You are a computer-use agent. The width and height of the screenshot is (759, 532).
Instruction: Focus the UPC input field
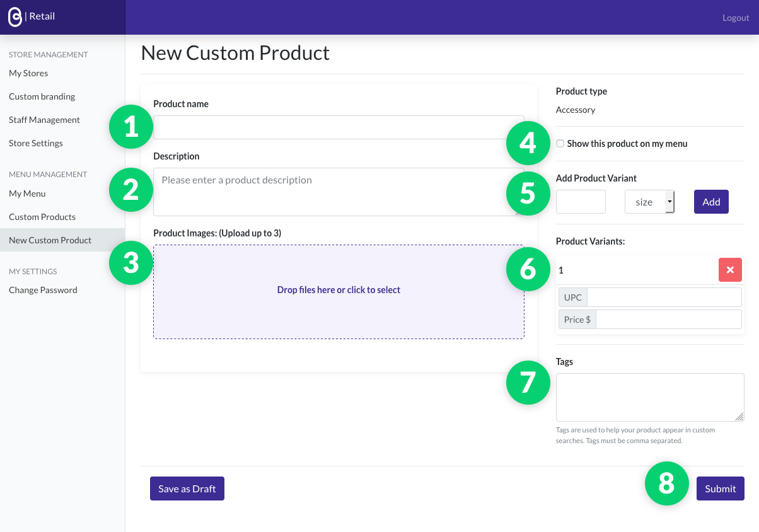(664, 298)
